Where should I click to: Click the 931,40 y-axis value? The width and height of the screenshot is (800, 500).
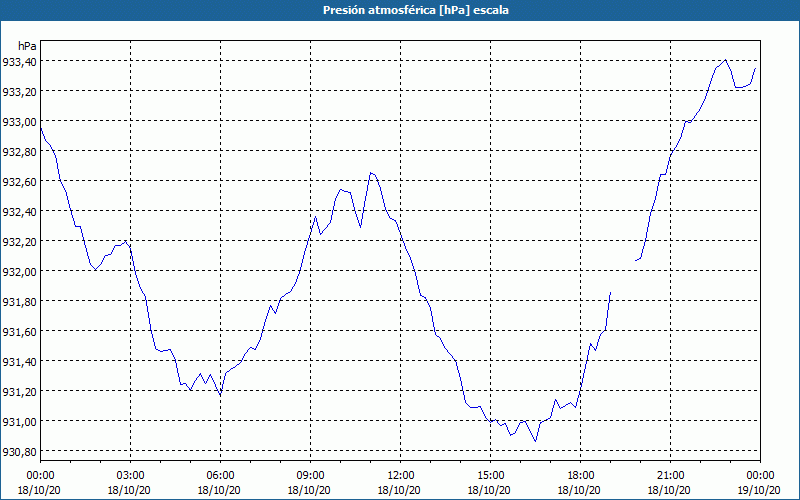point(19,362)
